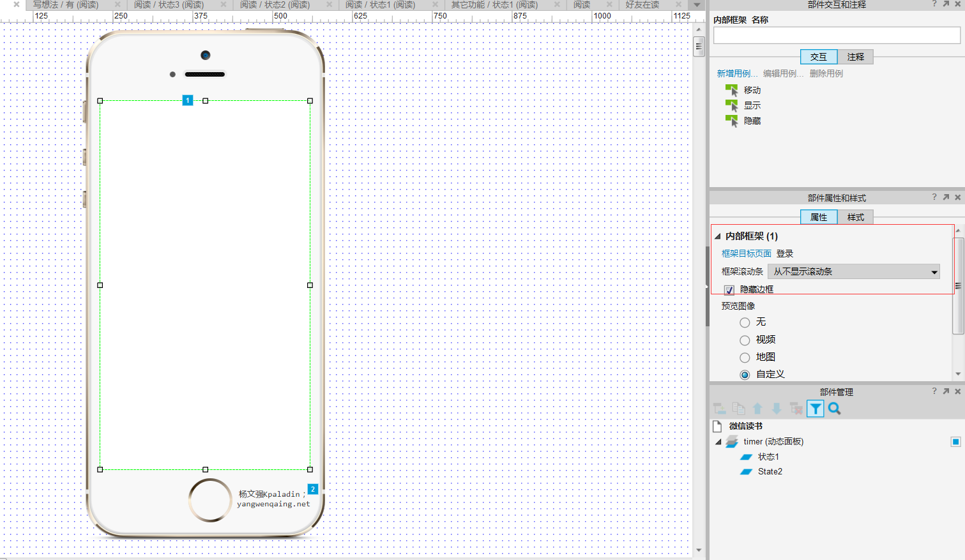Click the move down arrow in widget manager
This screenshot has width=965, height=560.
777,409
